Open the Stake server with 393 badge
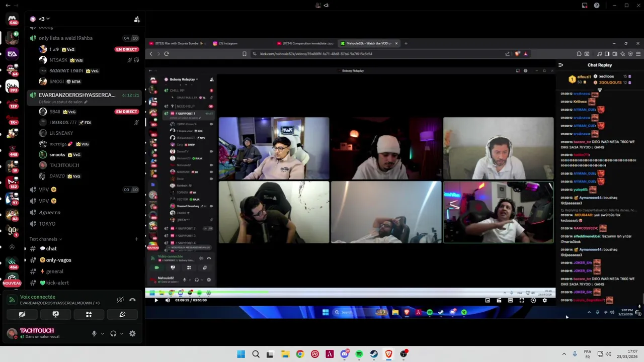 12,86
